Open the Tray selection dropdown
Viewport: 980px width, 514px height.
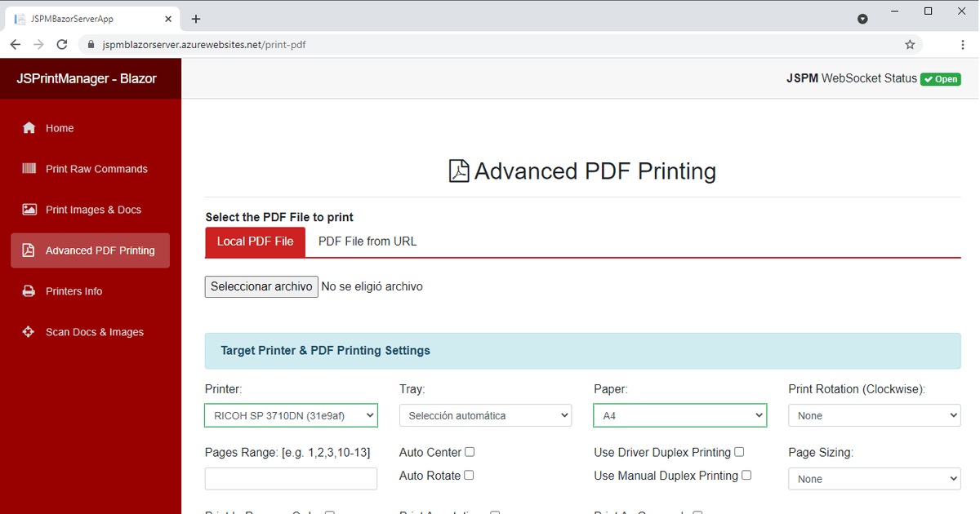pyautogui.click(x=485, y=414)
